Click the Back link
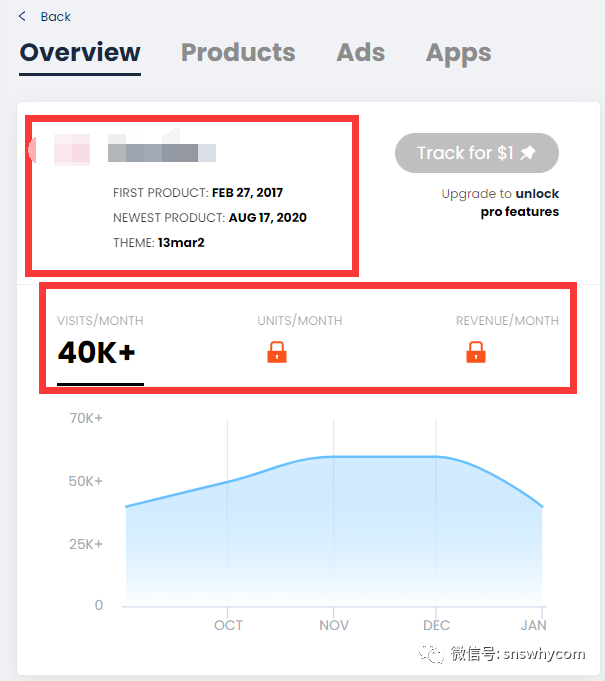The image size is (605, 681). click(x=55, y=17)
